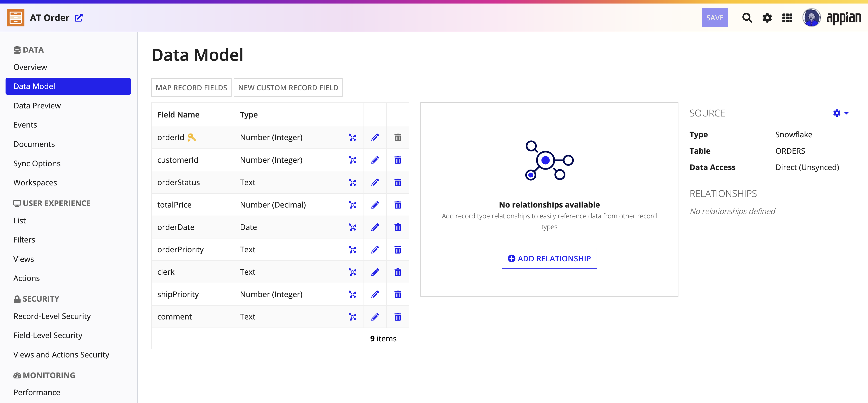Screen dimensions: 868x403
Task: Open the settings gear in top header
Action: point(767,18)
